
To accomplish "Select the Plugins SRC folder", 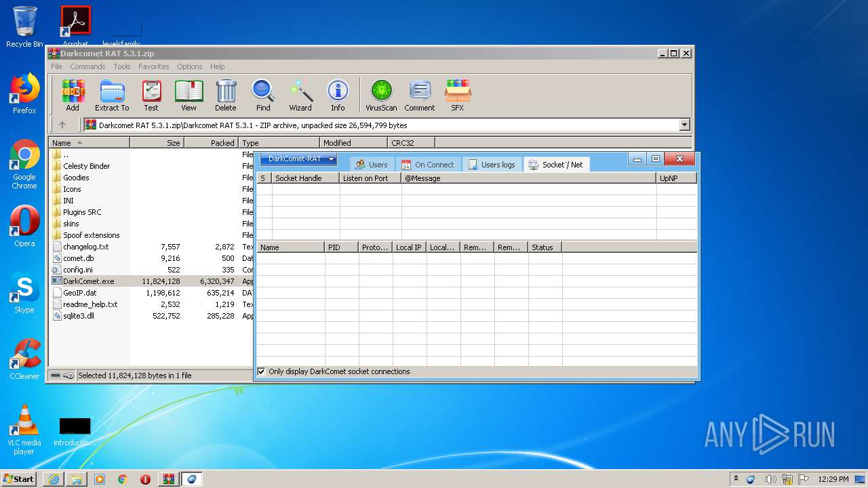I will (82, 212).
